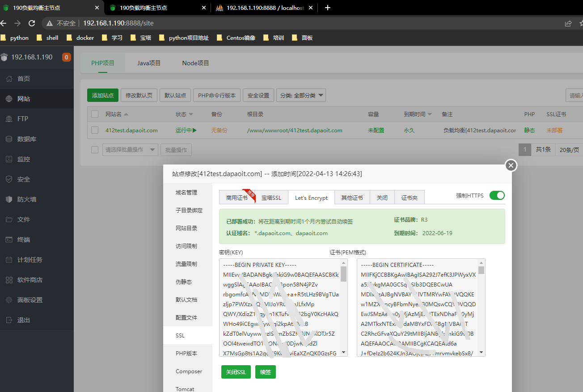
Task: Sort by 网站名 column arrow
Action: tap(126, 114)
